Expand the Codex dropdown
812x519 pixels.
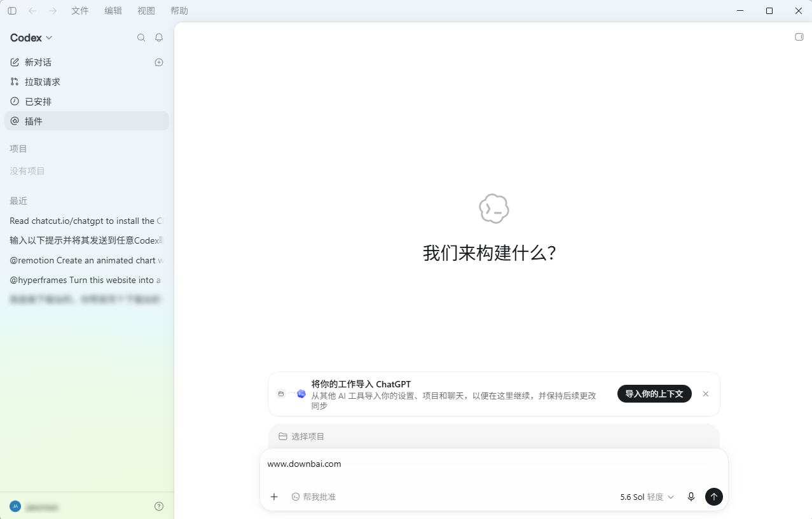click(31, 38)
